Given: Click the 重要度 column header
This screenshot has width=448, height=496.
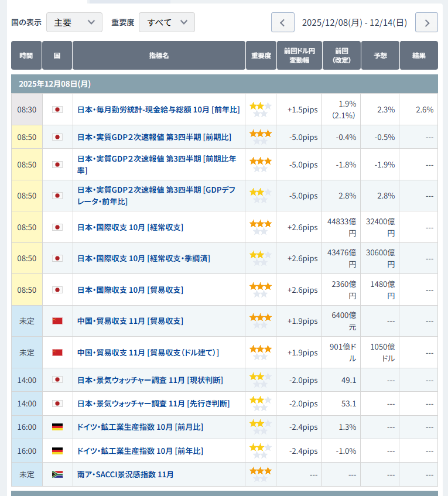Looking at the screenshot, I should click(261, 56).
